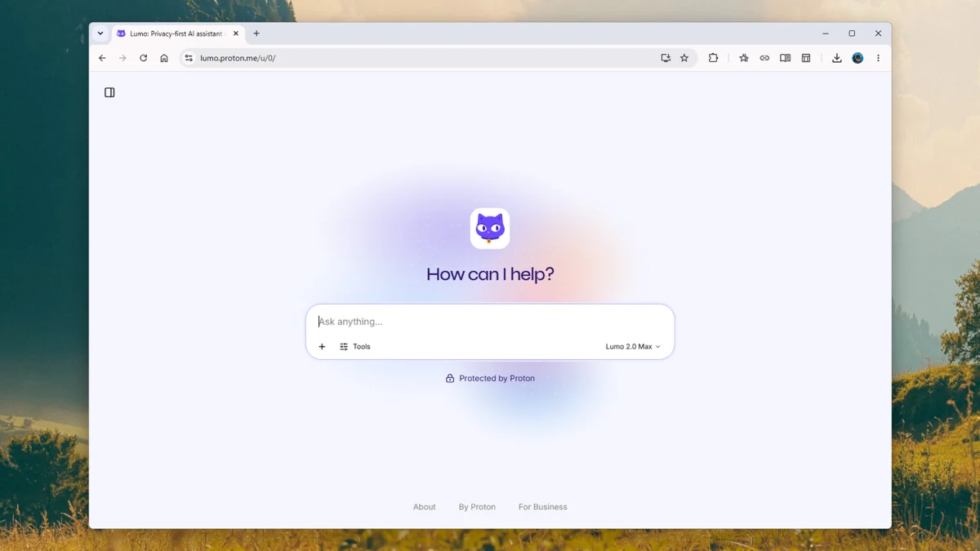
Task: Click the browser forward arrow
Action: point(122,58)
